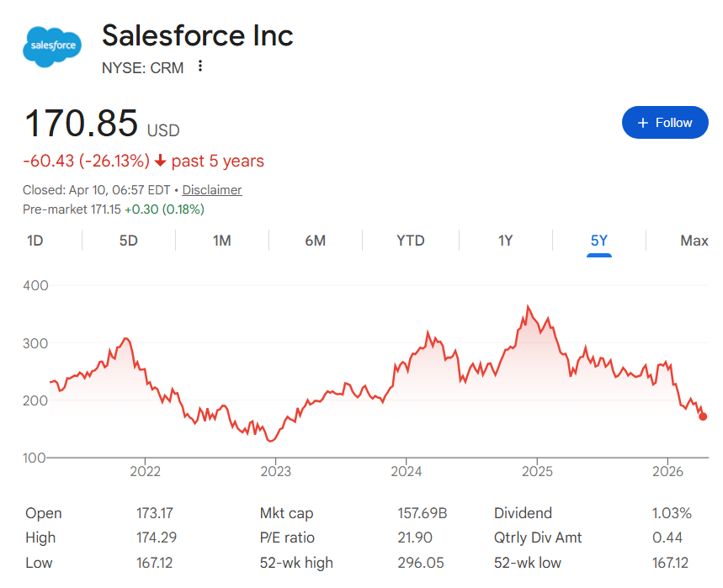View the YTD performance chart
The height and width of the screenshot is (588, 723).
point(410,241)
